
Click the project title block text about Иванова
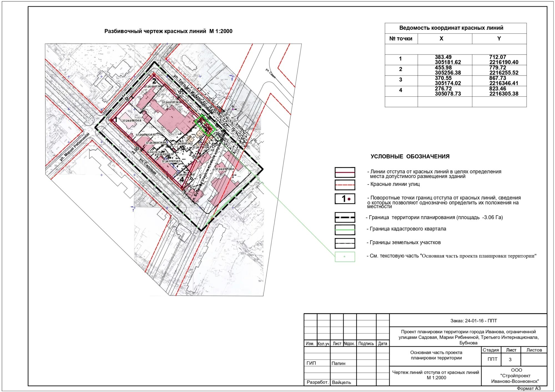468,337
